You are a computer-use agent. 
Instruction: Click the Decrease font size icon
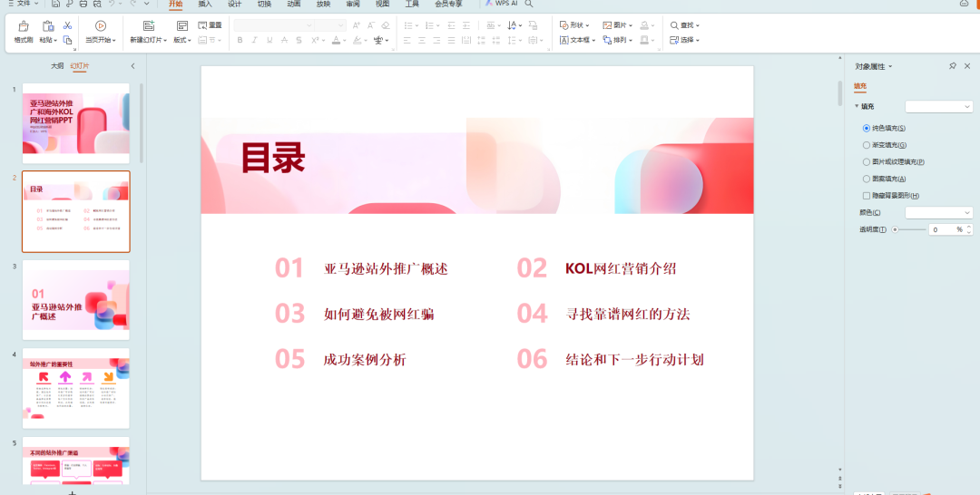[370, 25]
